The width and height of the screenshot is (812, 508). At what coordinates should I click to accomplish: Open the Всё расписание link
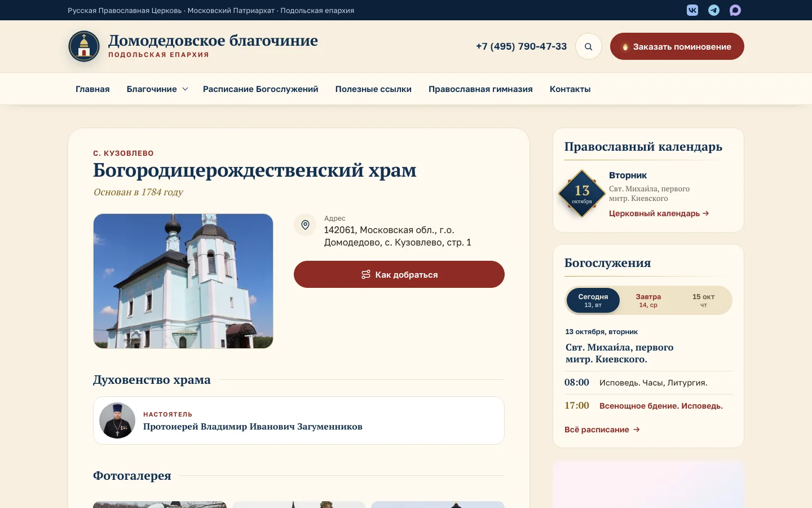coord(602,430)
